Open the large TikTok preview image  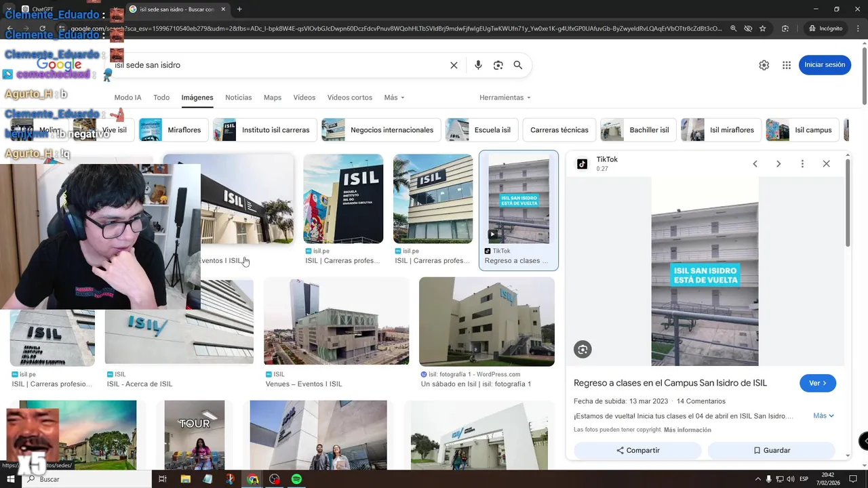705,271
